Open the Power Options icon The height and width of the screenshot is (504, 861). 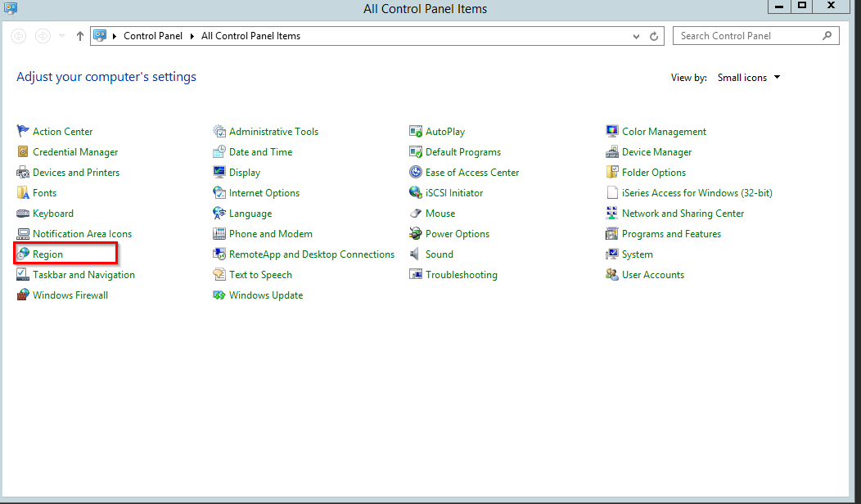(x=416, y=234)
